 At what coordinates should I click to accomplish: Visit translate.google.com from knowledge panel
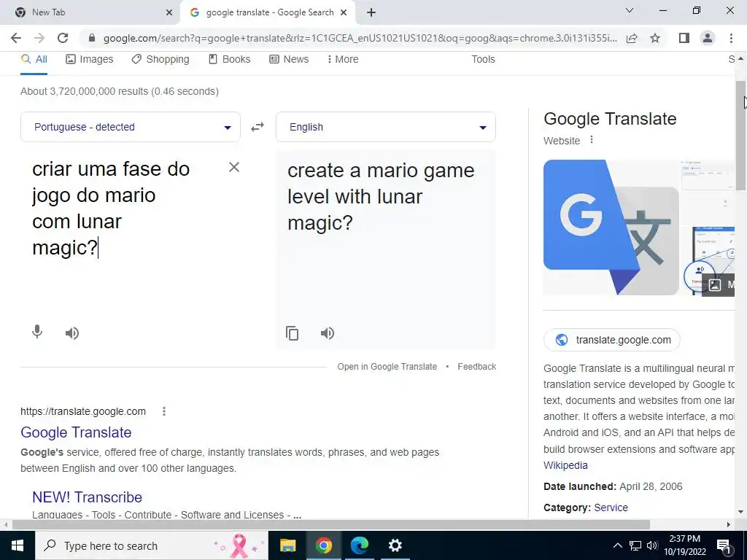612,340
